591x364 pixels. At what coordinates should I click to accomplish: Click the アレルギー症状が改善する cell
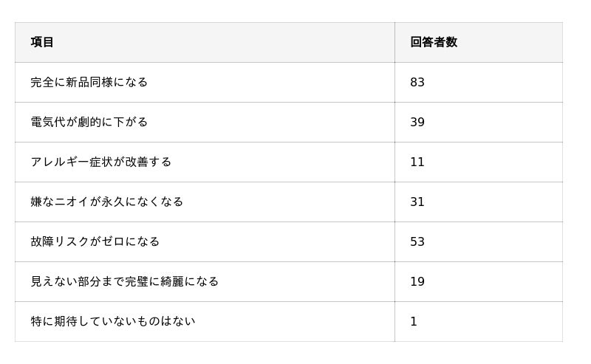(101, 162)
